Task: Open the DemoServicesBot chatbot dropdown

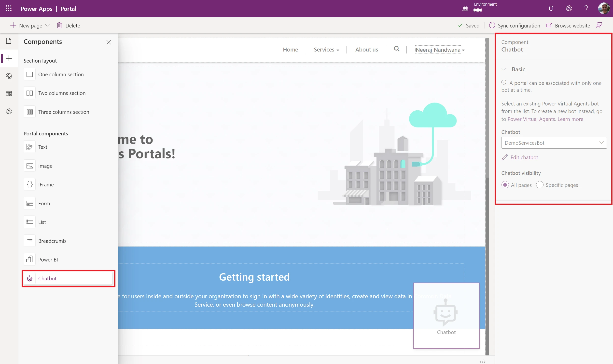Action: [554, 143]
